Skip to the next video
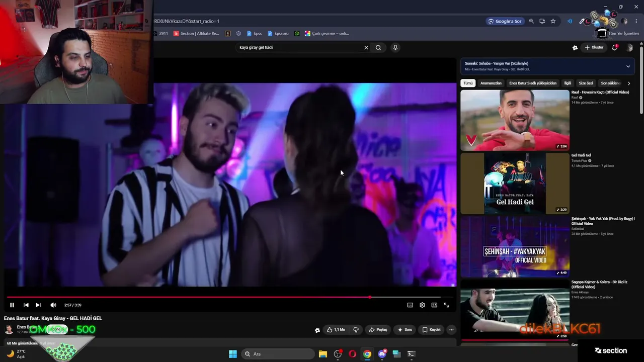Screen dimensions: 644x362 click(38, 305)
